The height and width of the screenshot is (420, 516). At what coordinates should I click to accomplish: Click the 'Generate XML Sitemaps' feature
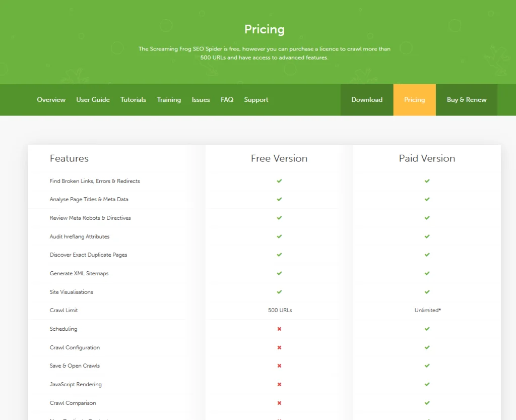tap(79, 273)
